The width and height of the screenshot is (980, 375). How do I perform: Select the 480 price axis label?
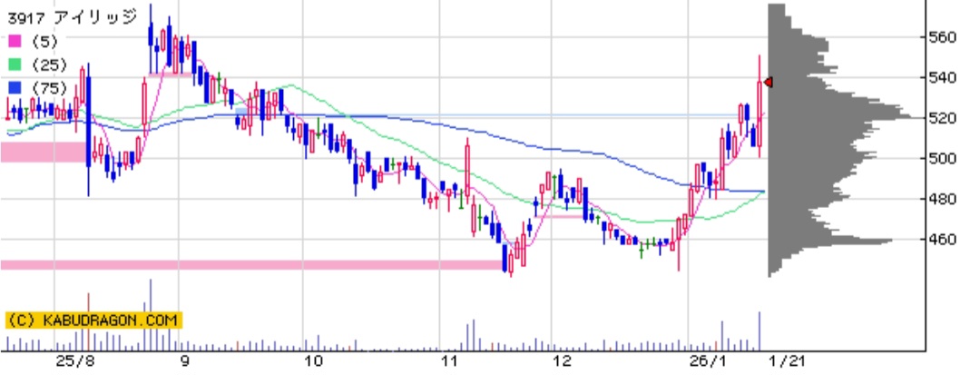946,199
